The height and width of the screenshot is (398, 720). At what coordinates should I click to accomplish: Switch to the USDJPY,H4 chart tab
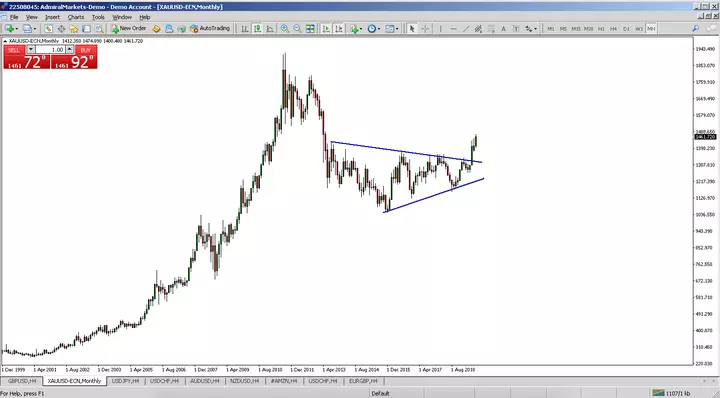[x=126, y=381]
